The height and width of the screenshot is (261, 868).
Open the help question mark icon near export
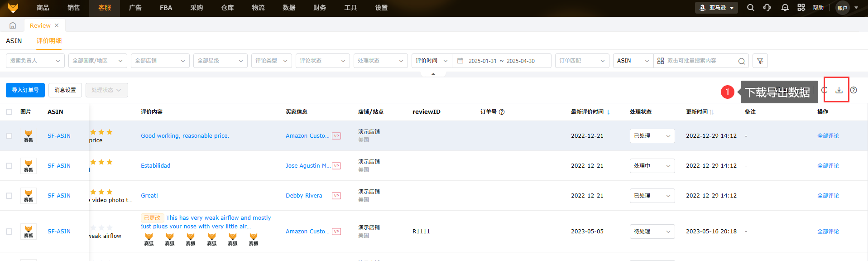pyautogui.click(x=854, y=90)
